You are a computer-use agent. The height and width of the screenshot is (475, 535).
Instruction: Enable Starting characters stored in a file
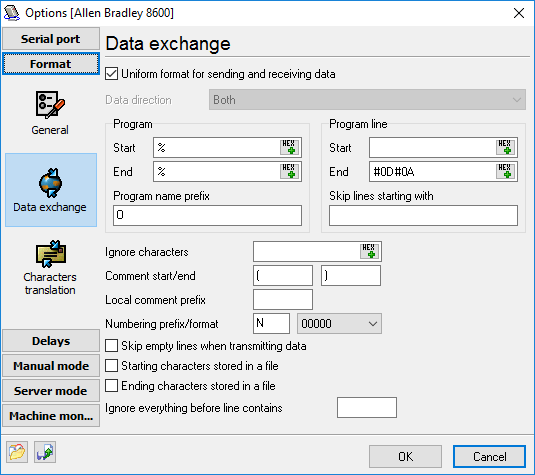point(112,366)
